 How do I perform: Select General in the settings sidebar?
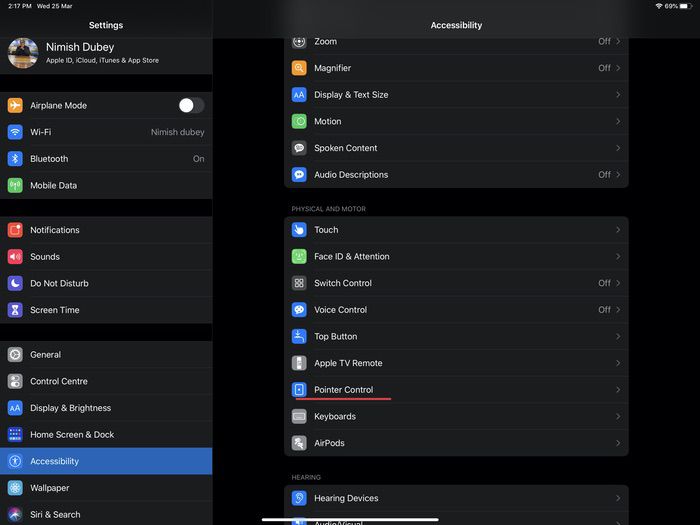click(x=106, y=354)
